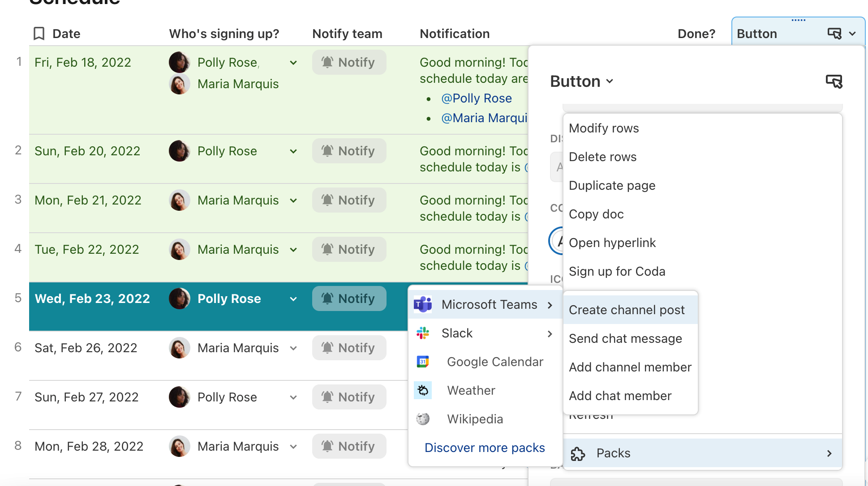
Task: Expand Polly Rose assignee dropdown on Feb 20
Action: click(293, 151)
